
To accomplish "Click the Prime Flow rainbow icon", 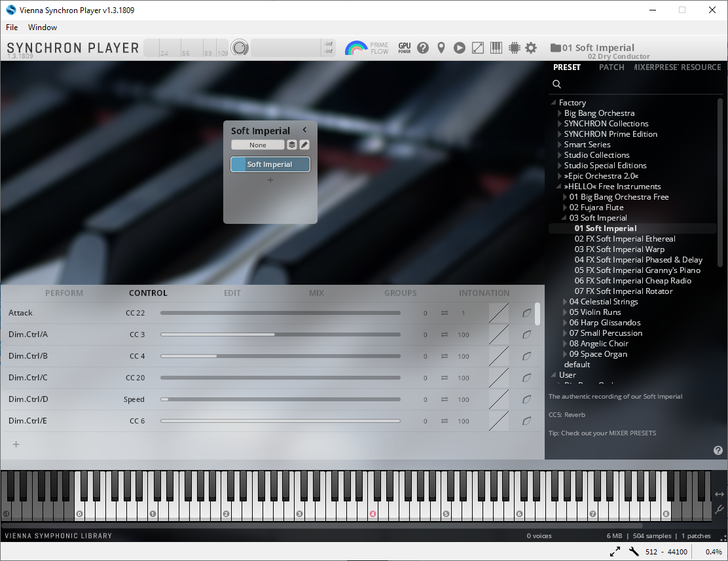I will pos(356,48).
